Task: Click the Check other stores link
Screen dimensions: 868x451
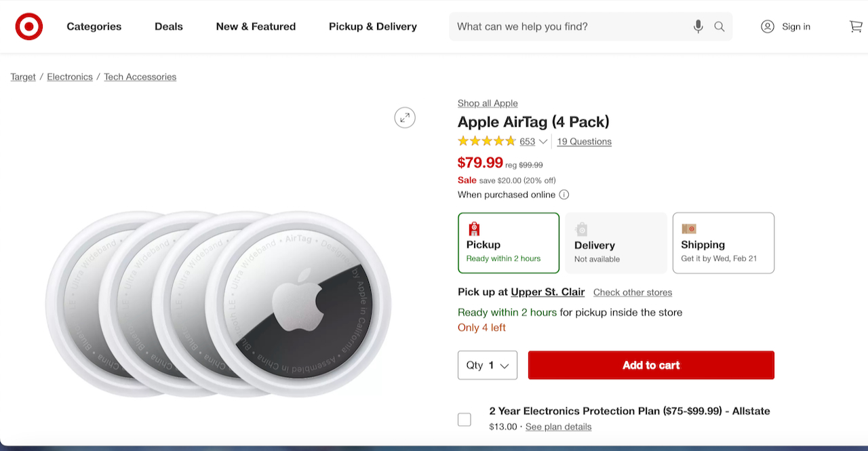Action: click(633, 292)
